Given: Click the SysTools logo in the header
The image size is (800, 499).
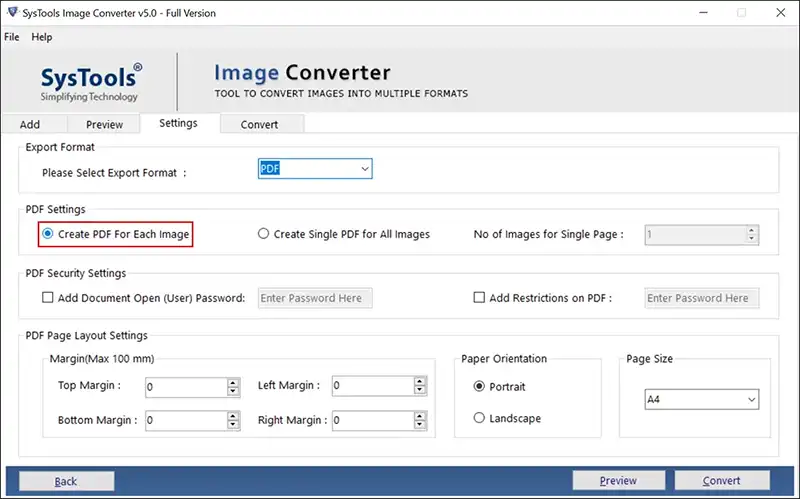Looking at the screenshot, I should (x=91, y=83).
